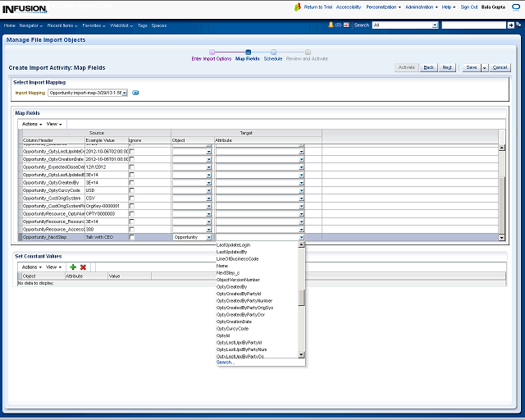Image resolution: width=525 pixels, height=420 pixels.
Task: Open the Navigator menu
Action: (31, 25)
